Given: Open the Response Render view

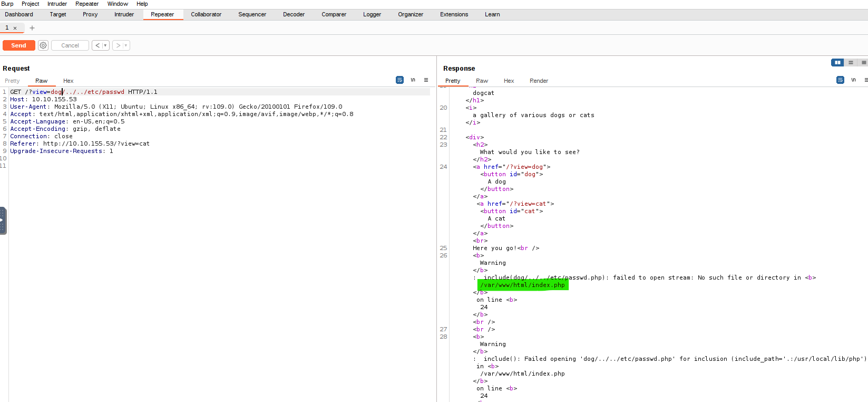Looking at the screenshot, I should coord(539,81).
